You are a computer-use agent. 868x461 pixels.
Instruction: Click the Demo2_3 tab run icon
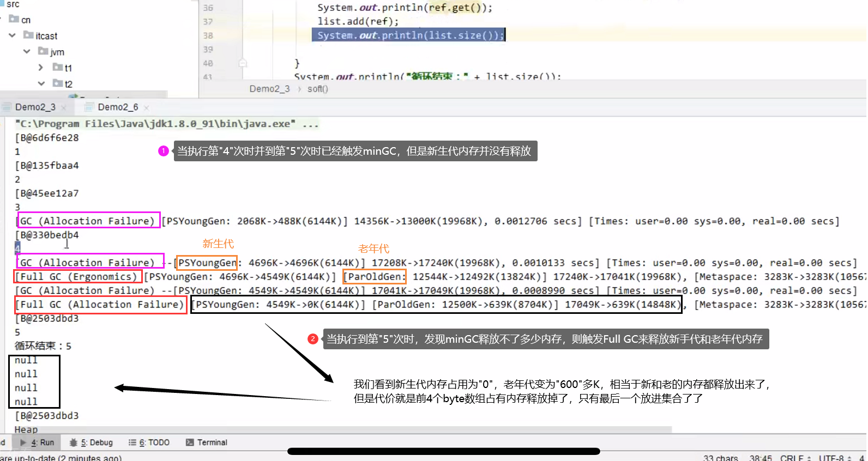click(x=7, y=107)
